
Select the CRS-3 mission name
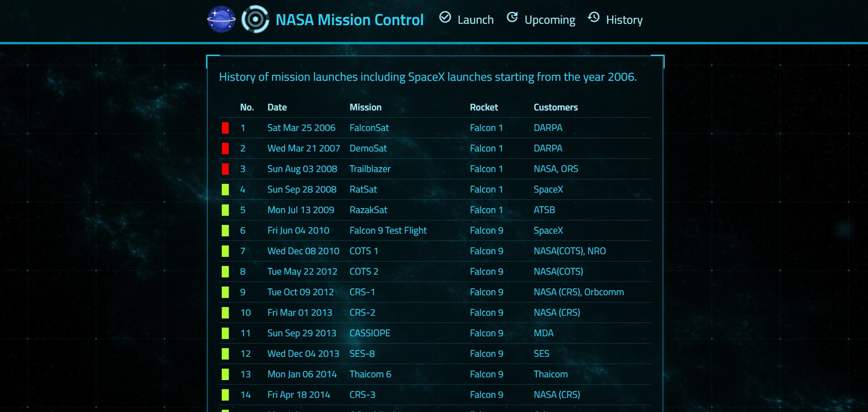click(x=362, y=395)
